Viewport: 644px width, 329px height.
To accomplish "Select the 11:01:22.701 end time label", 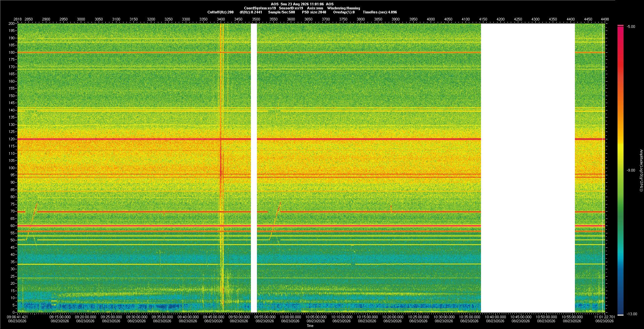I will pos(605,317).
